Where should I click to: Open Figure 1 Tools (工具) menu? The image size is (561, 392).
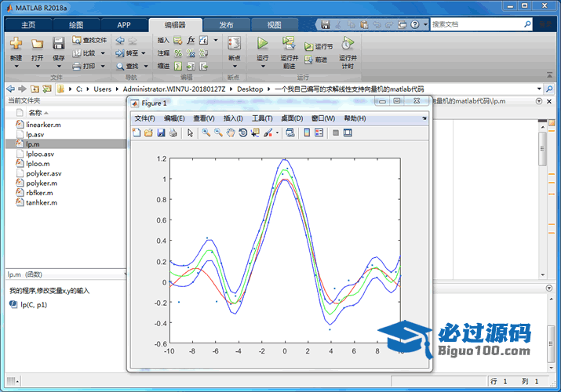click(x=262, y=118)
